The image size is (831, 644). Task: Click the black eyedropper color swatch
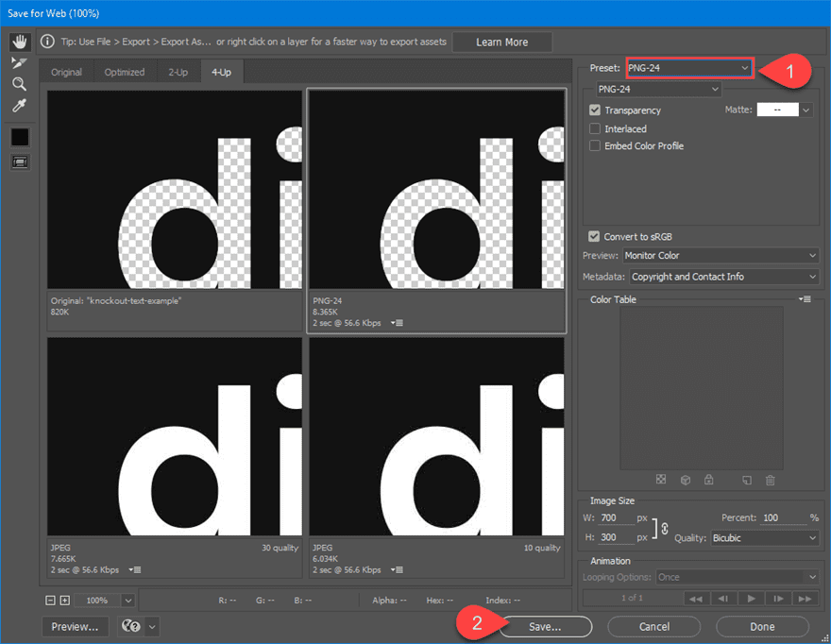point(19,137)
